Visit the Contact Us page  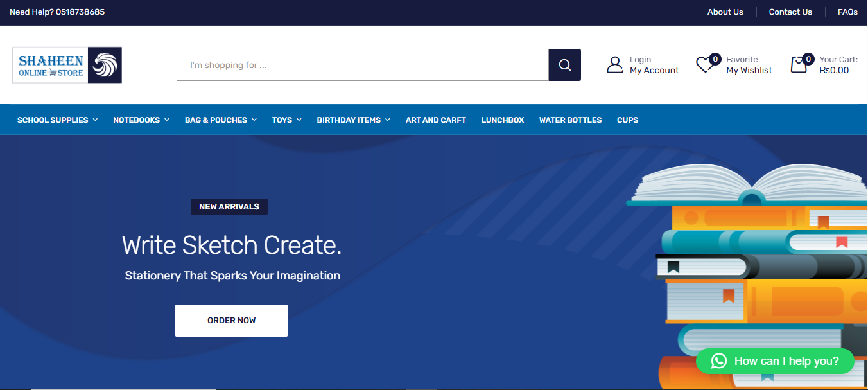click(790, 12)
